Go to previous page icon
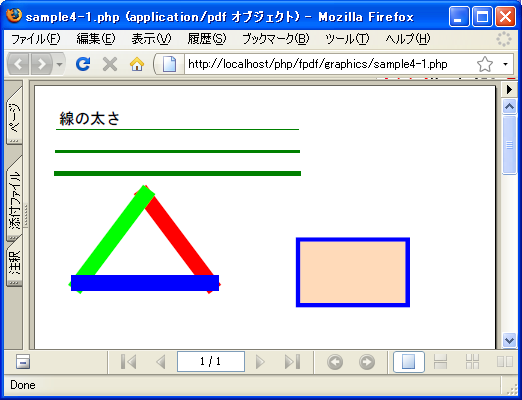The width and height of the screenshot is (522, 400). (161, 362)
